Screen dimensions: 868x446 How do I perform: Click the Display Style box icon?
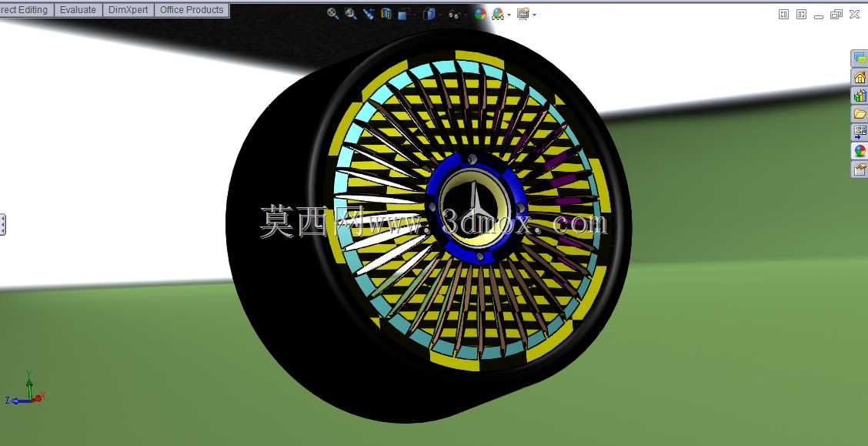[429, 14]
